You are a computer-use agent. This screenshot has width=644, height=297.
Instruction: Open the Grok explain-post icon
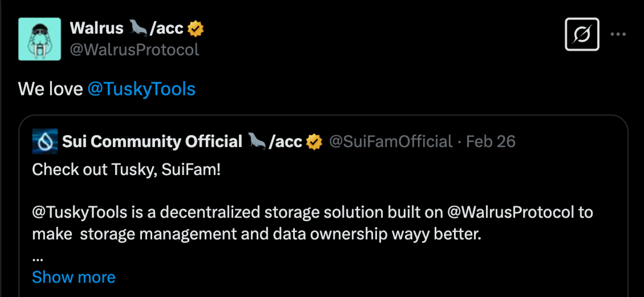(582, 34)
